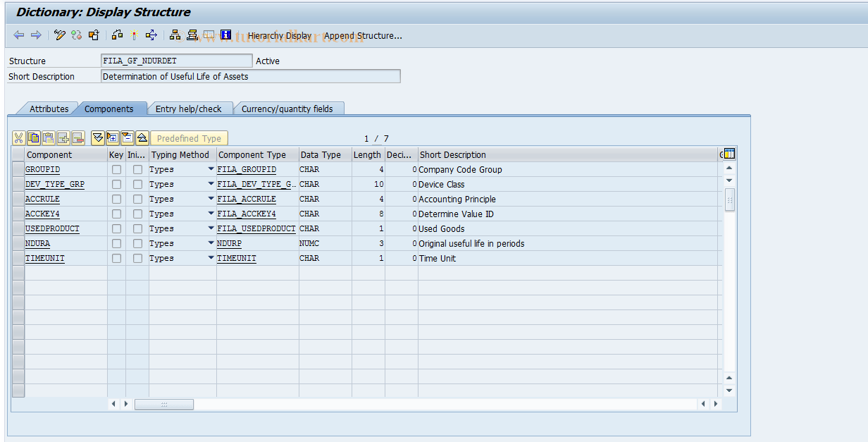This screenshot has height=442, width=868.
Task: Toggle Display/Change with the pencil icon
Action: point(59,35)
